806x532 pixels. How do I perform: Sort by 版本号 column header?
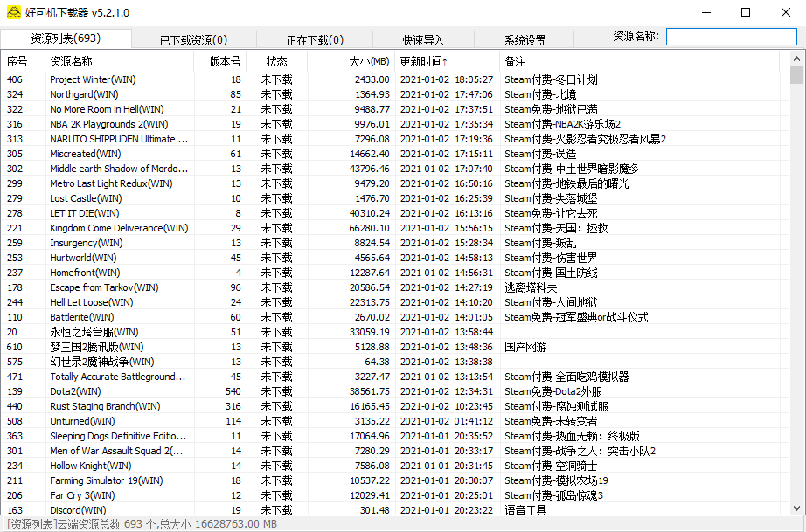220,61
